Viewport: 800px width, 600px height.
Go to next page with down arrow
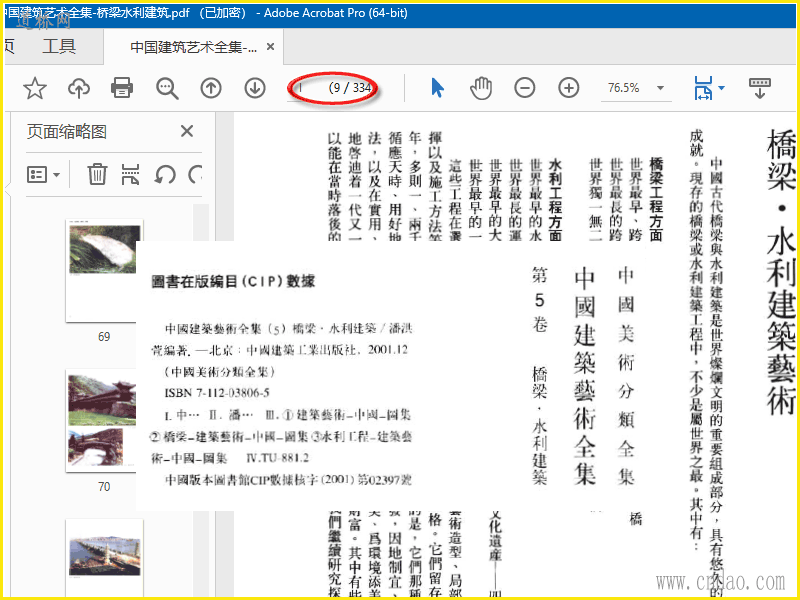tap(255, 88)
